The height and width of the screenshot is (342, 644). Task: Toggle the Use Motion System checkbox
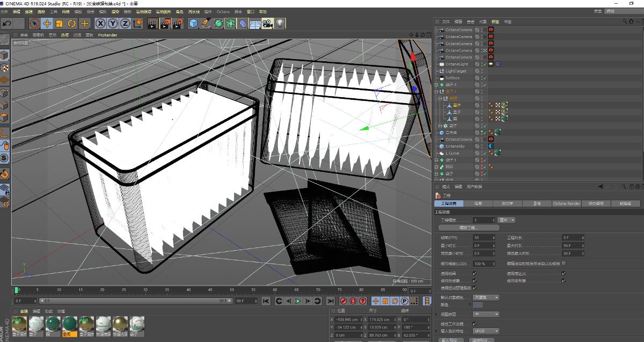point(474,288)
